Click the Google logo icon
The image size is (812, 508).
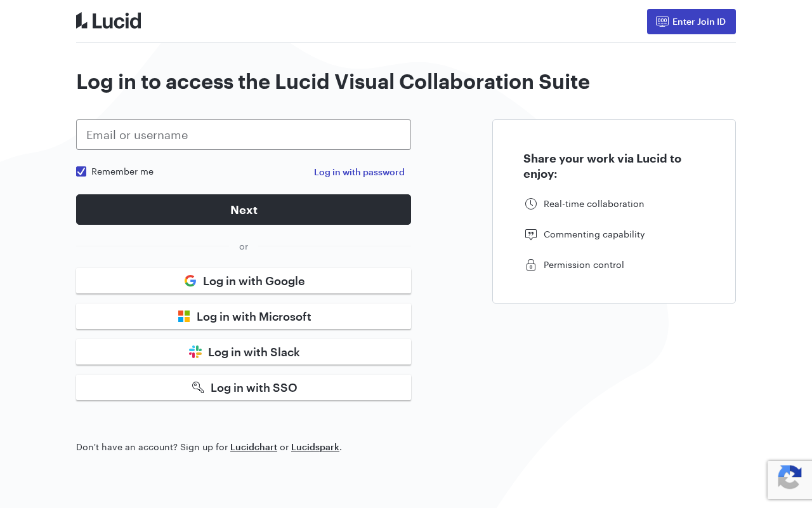[x=190, y=281]
